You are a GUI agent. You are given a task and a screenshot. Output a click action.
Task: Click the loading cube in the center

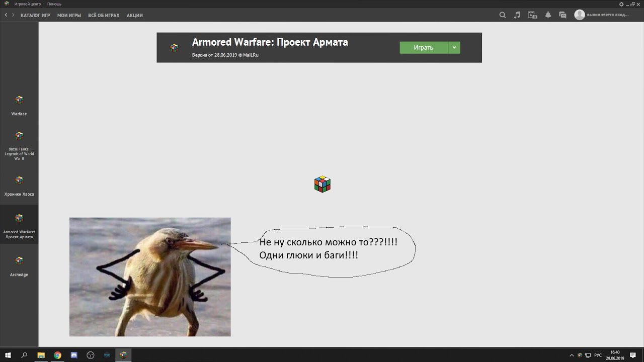tap(323, 184)
